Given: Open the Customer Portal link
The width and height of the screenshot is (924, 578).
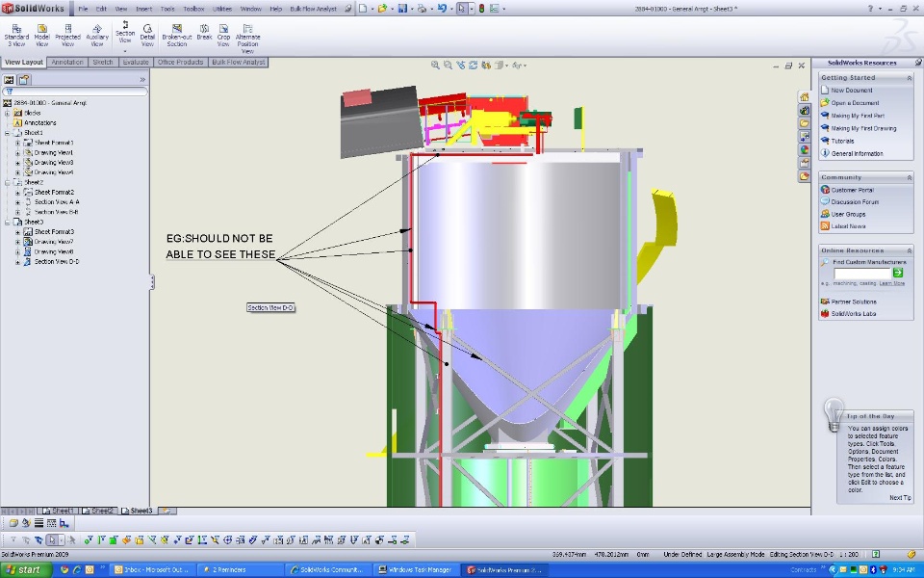Looking at the screenshot, I should (x=853, y=190).
